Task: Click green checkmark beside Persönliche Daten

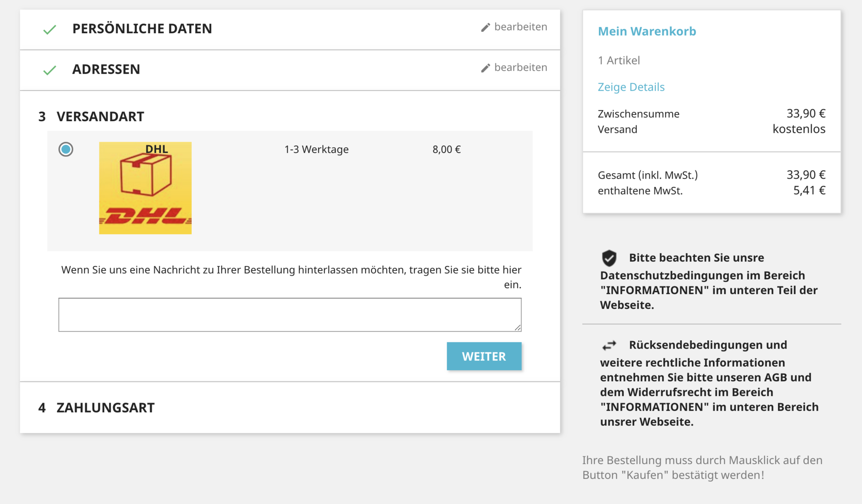Action: [49, 30]
